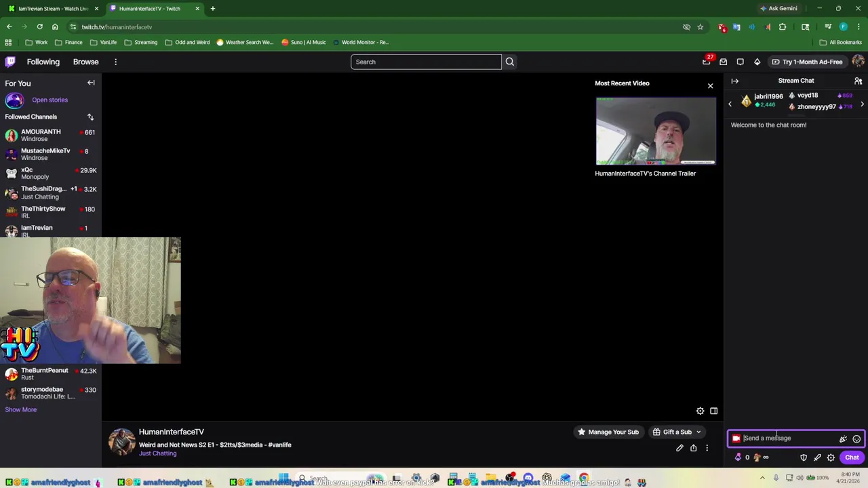Close the Most Recent Video panel
Screen dimensions: 868x488
point(710,86)
